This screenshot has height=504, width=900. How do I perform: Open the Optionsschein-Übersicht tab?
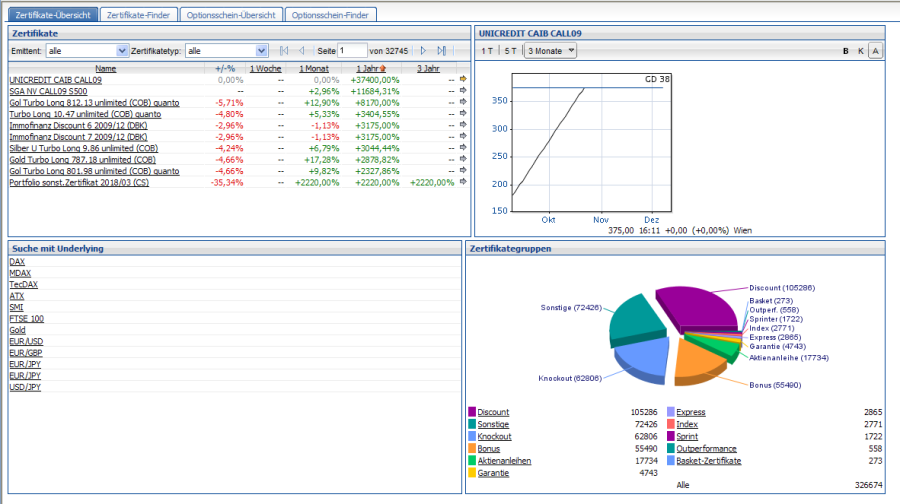click(231, 15)
